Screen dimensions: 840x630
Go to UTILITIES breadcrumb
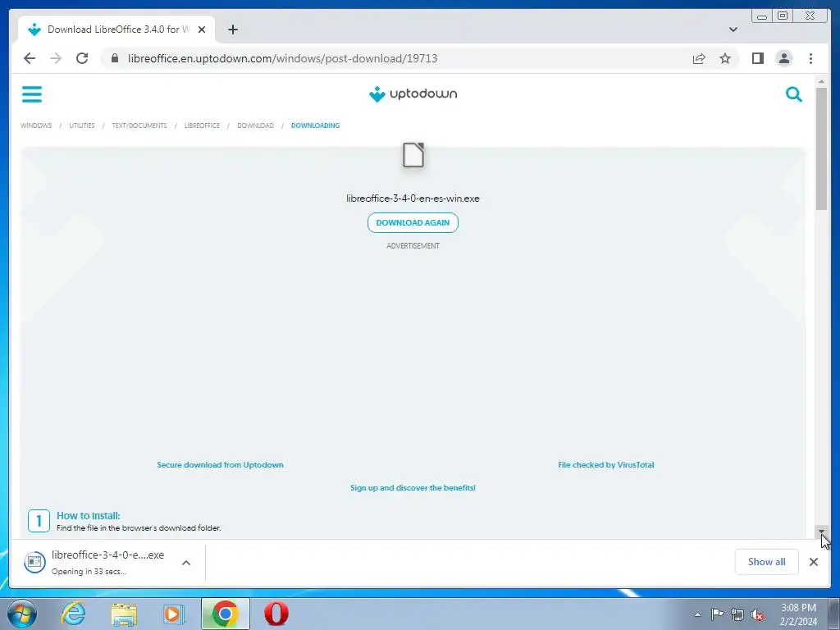(81, 126)
